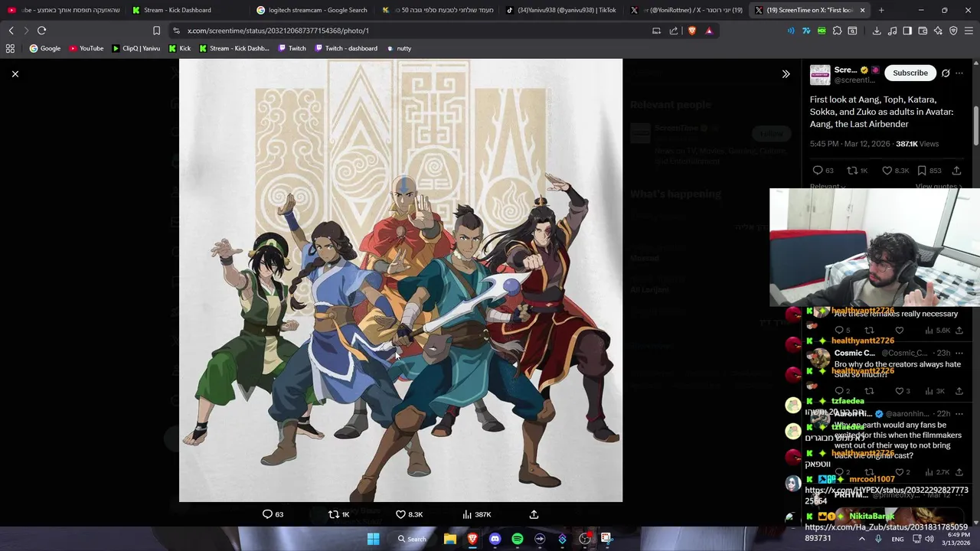The height and width of the screenshot is (551, 980).
Task: Open the browser extensions puzzle icon
Action: [x=837, y=31]
